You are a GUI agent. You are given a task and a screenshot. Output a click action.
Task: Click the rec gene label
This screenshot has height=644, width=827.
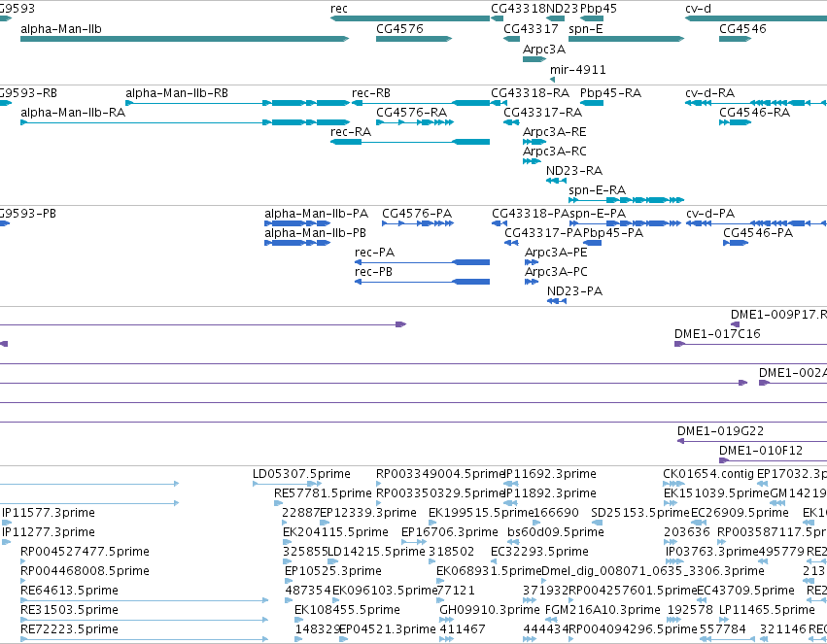click(338, 9)
